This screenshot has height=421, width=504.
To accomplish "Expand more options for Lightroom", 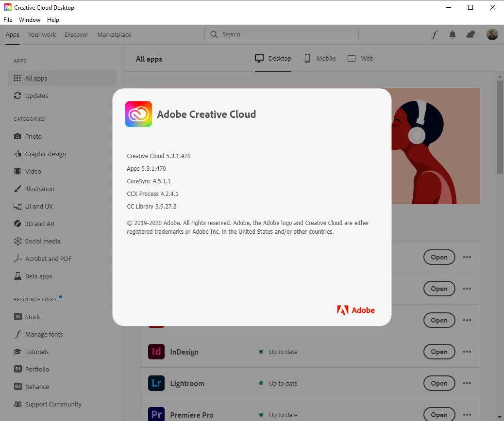I will tap(467, 383).
